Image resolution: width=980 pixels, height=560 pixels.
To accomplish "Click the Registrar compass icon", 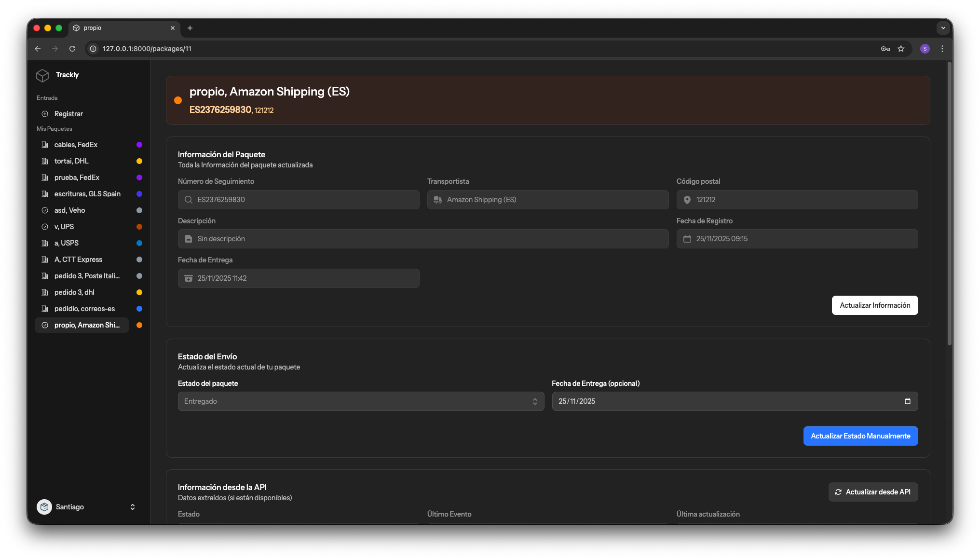I will [45, 114].
